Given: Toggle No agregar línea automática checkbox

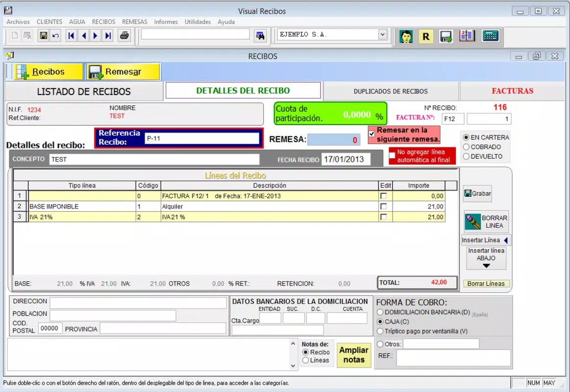Looking at the screenshot, I should coord(392,156).
